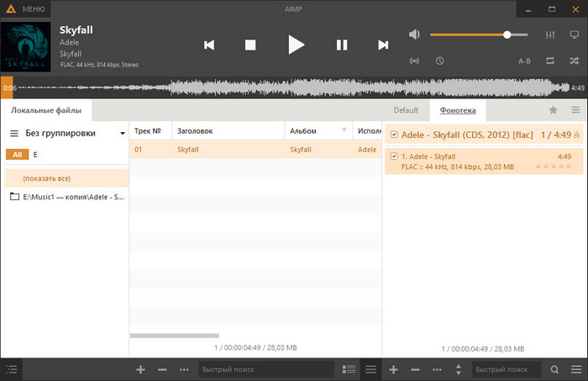
Task: Open the equalizer settings icon
Action: click(550, 34)
